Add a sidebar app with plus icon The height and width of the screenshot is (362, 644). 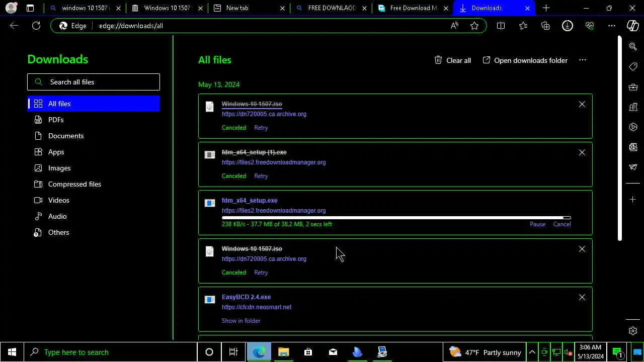633,200
